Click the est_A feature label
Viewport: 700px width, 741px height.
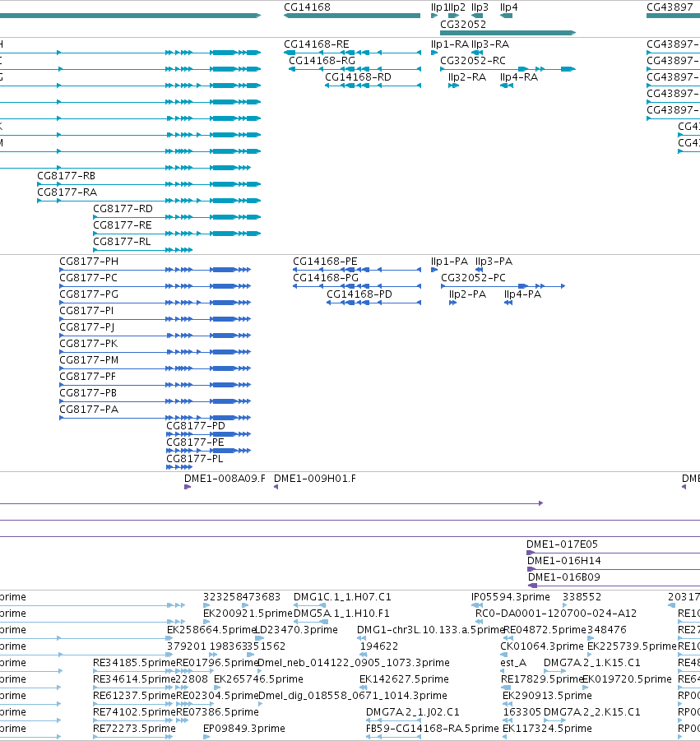513,663
